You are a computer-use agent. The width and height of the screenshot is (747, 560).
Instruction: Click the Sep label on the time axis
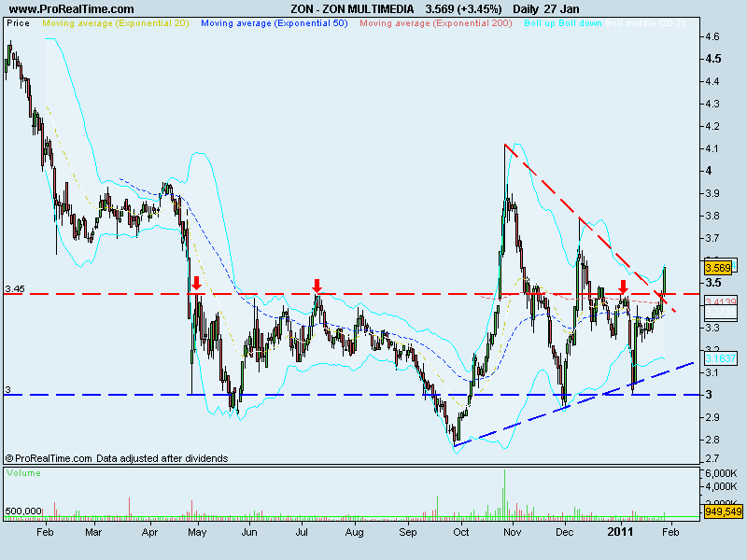(408, 532)
